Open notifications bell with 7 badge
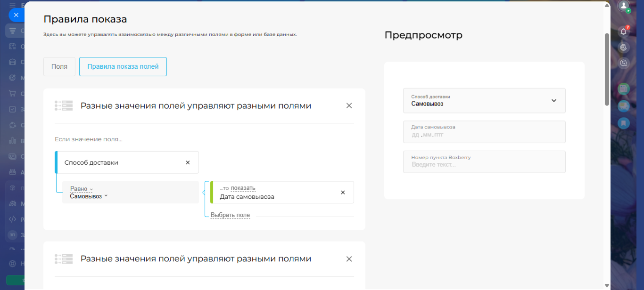 tap(623, 32)
